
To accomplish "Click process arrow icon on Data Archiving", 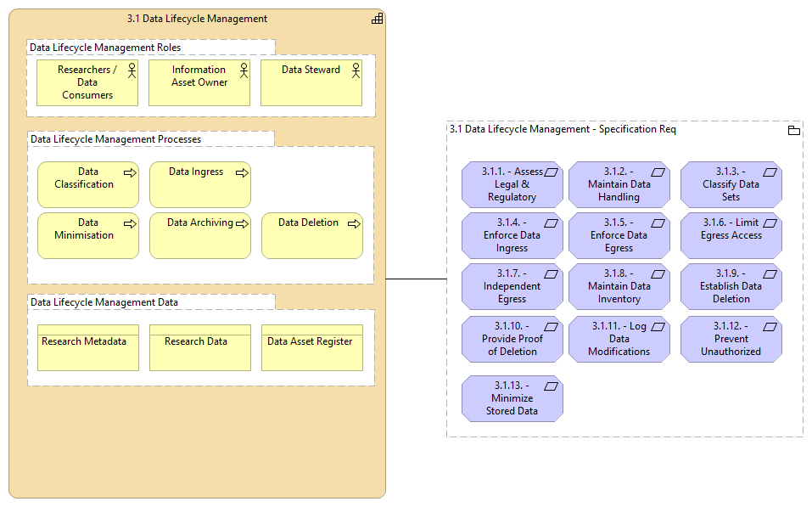I will coord(242,223).
